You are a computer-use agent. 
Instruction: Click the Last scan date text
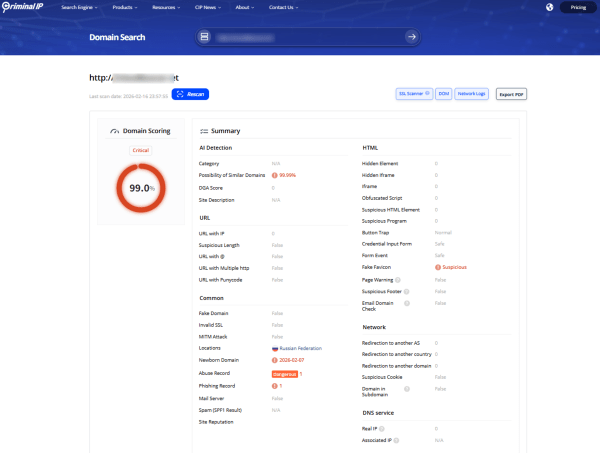(x=128, y=96)
